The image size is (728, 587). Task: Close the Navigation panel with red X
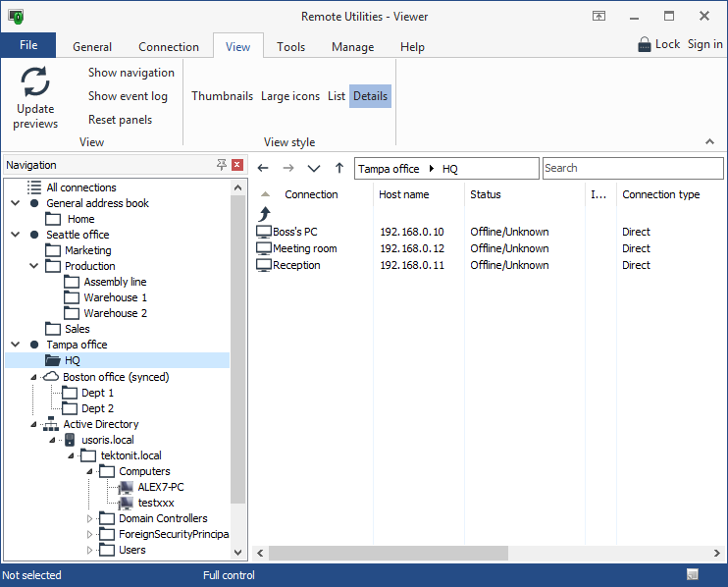point(237,164)
